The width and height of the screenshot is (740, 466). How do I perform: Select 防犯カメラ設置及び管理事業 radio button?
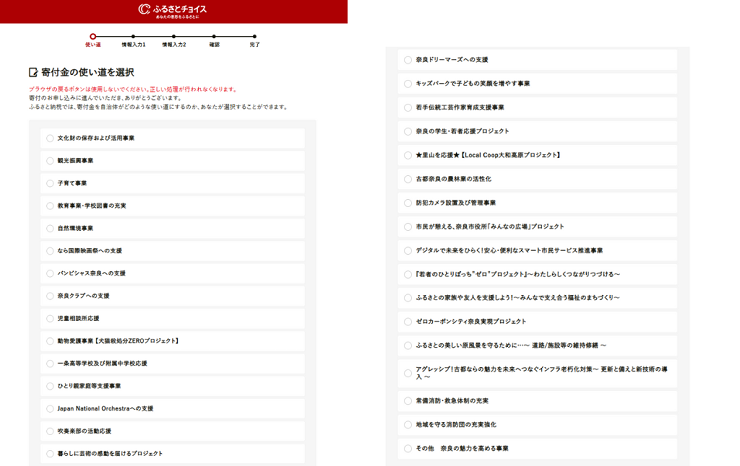click(408, 203)
